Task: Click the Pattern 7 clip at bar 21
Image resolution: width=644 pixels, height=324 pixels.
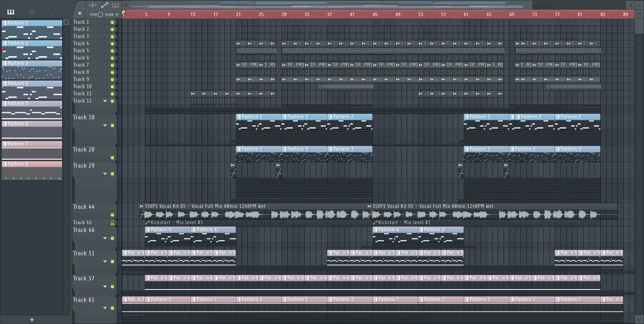Action: [259, 304]
